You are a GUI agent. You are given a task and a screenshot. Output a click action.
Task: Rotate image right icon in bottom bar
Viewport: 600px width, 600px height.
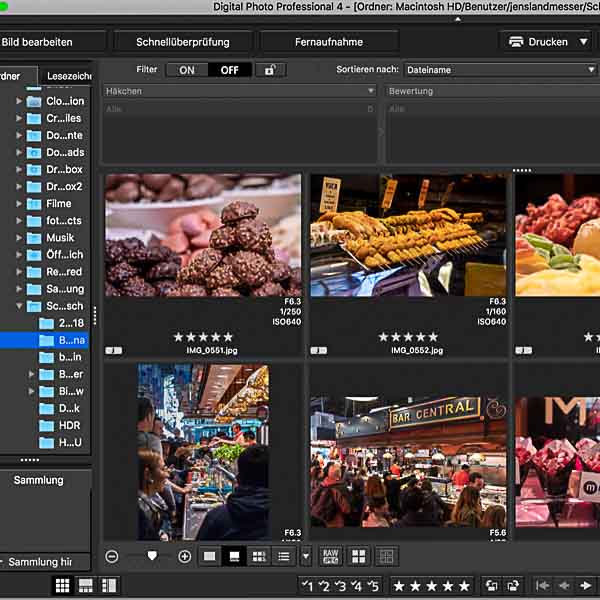(513, 585)
